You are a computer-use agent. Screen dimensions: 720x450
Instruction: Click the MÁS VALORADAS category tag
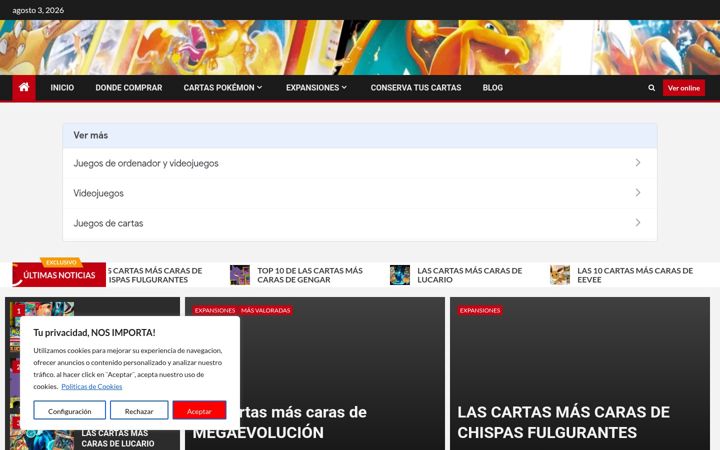coord(265,310)
